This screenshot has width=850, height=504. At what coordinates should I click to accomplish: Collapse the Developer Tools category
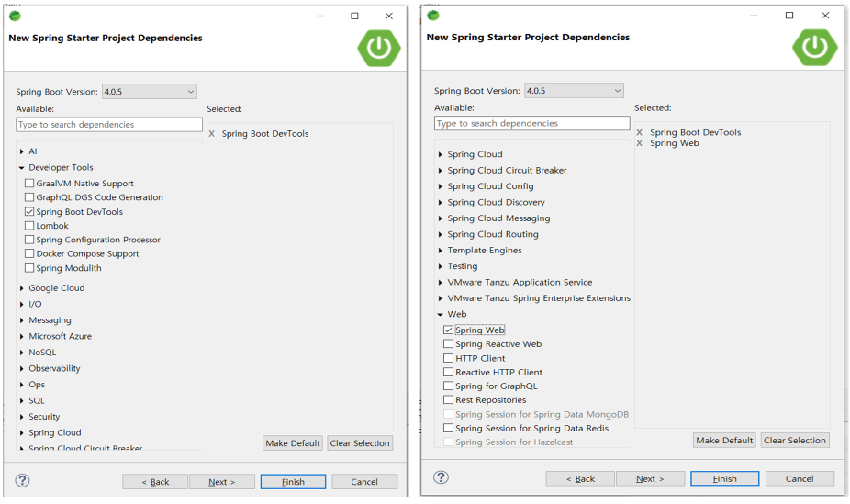click(x=22, y=167)
